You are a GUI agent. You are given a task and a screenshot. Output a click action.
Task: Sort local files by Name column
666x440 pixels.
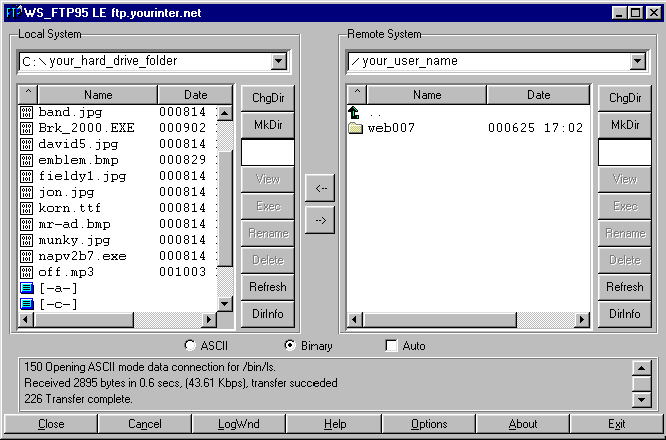point(98,94)
